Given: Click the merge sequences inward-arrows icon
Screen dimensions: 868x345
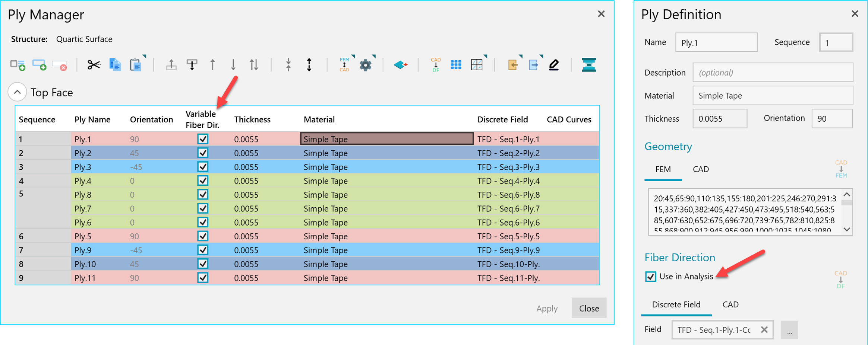Looking at the screenshot, I should (x=288, y=65).
